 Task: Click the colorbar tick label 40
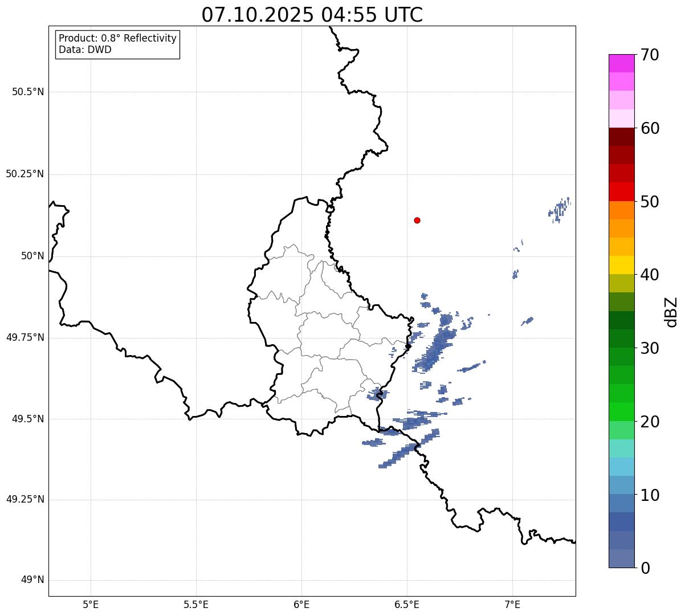[649, 275]
